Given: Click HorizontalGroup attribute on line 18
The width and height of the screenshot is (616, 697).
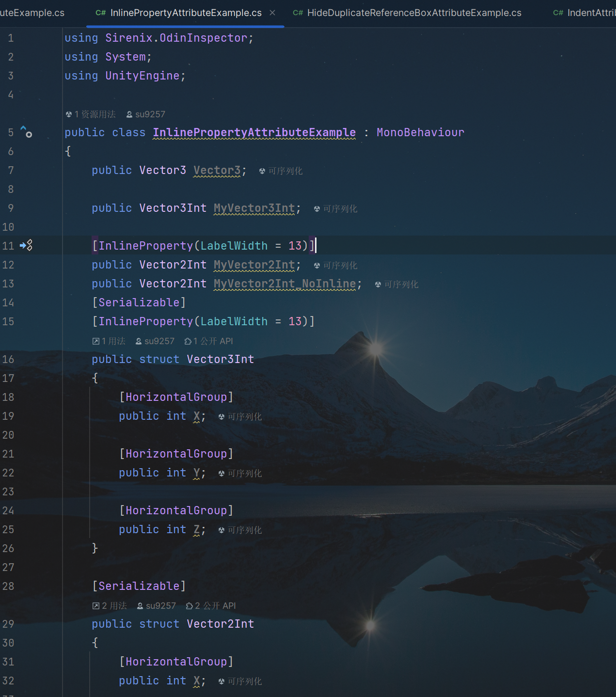Looking at the screenshot, I should pyautogui.click(x=176, y=397).
